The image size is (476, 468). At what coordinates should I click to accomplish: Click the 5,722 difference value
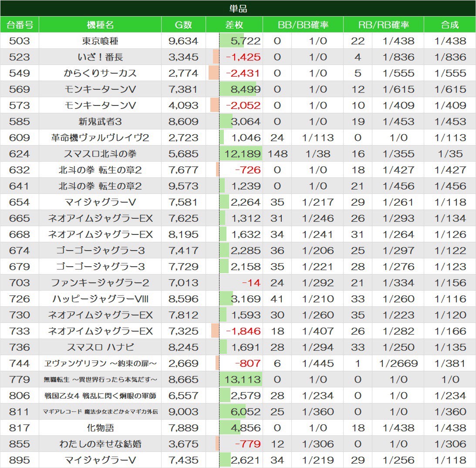(x=245, y=41)
